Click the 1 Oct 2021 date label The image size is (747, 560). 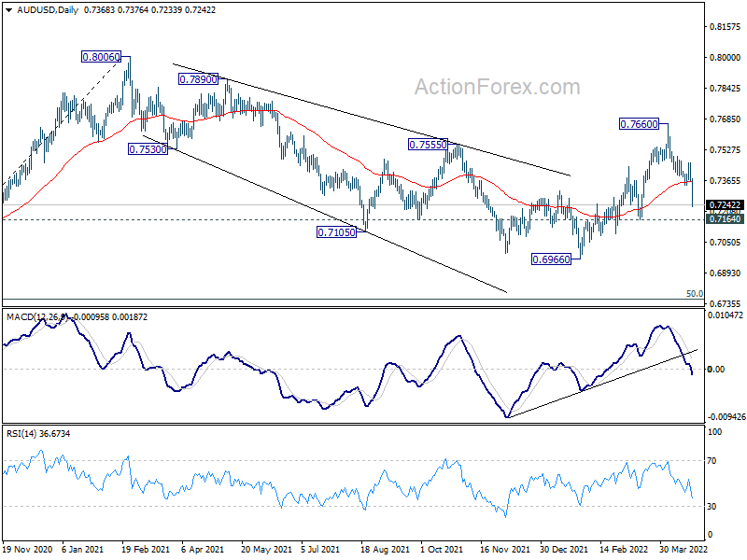[442, 550]
